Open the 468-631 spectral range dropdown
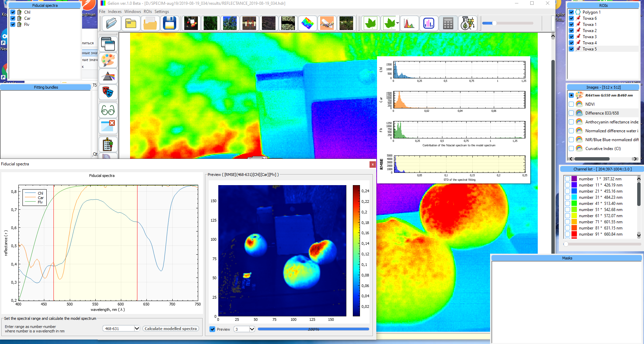 pyautogui.click(x=137, y=329)
